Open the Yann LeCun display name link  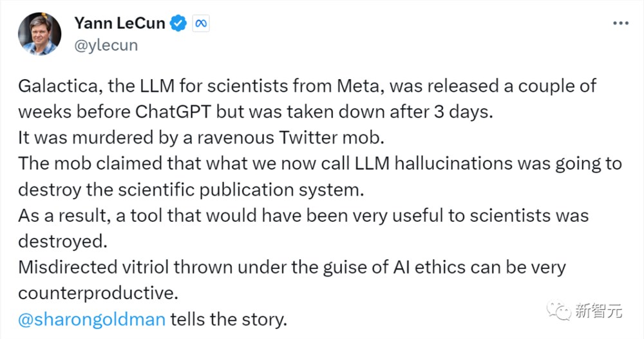120,24
